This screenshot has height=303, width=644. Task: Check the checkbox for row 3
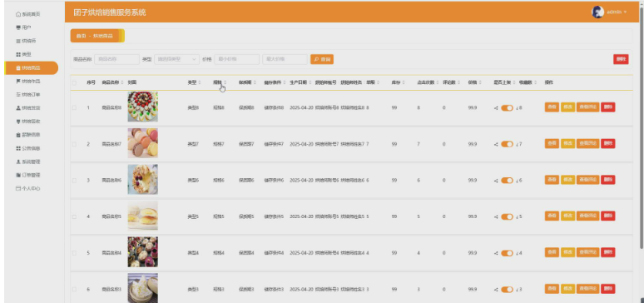pyautogui.click(x=74, y=181)
